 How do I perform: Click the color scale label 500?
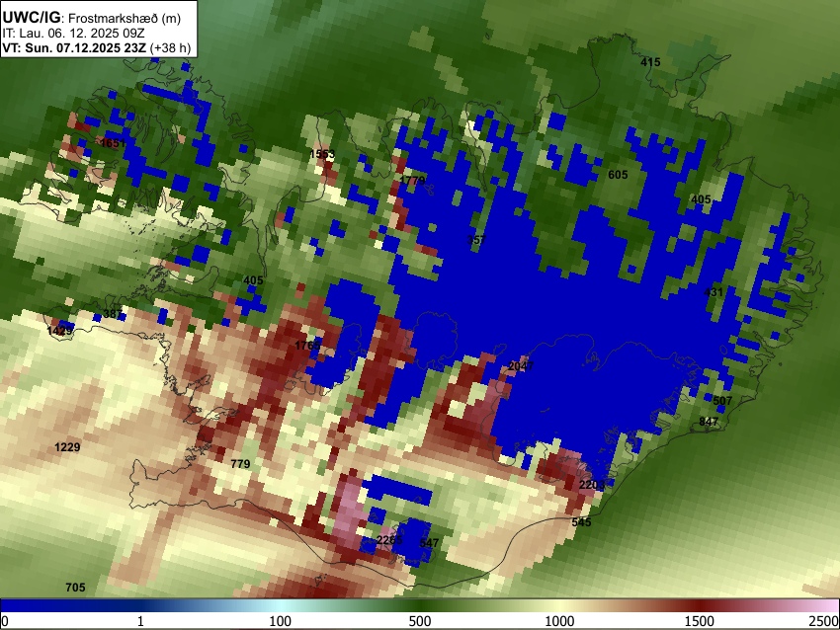420,621
